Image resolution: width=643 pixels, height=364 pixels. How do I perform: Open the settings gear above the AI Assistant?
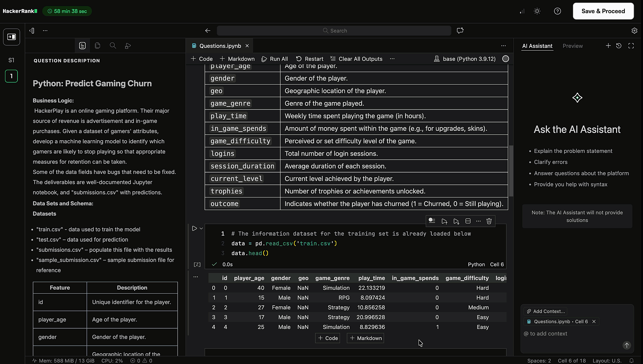coord(635,30)
